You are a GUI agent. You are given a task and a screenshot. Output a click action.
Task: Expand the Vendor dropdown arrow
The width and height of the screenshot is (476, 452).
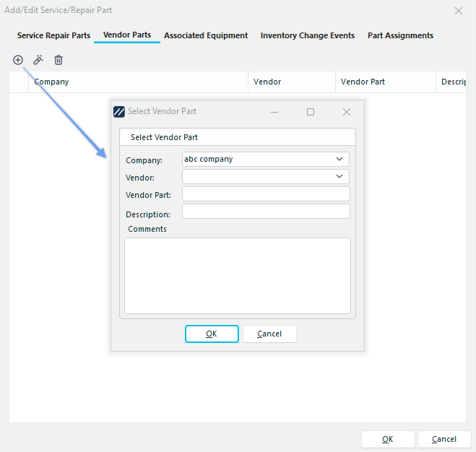(x=339, y=176)
